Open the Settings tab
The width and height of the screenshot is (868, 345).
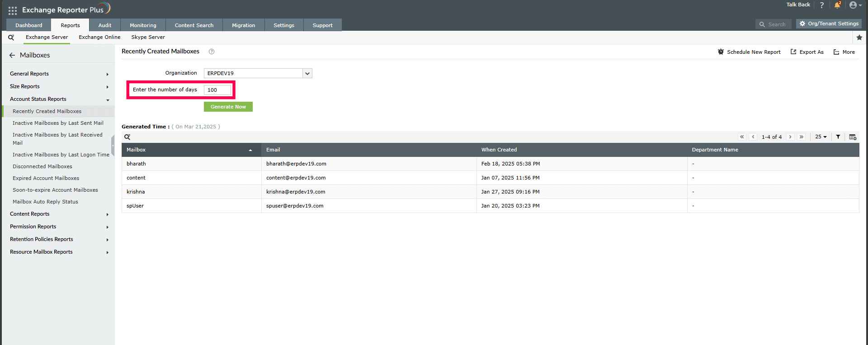tap(284, 25)
